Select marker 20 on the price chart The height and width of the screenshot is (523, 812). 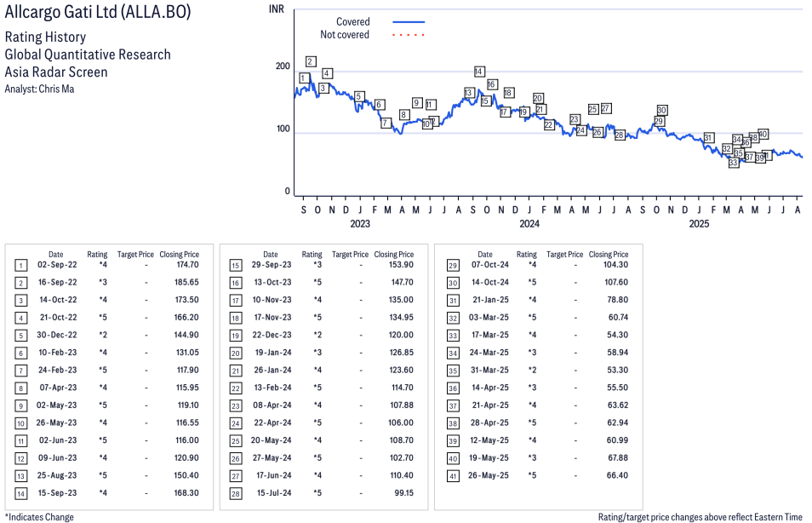coord(538,98)
